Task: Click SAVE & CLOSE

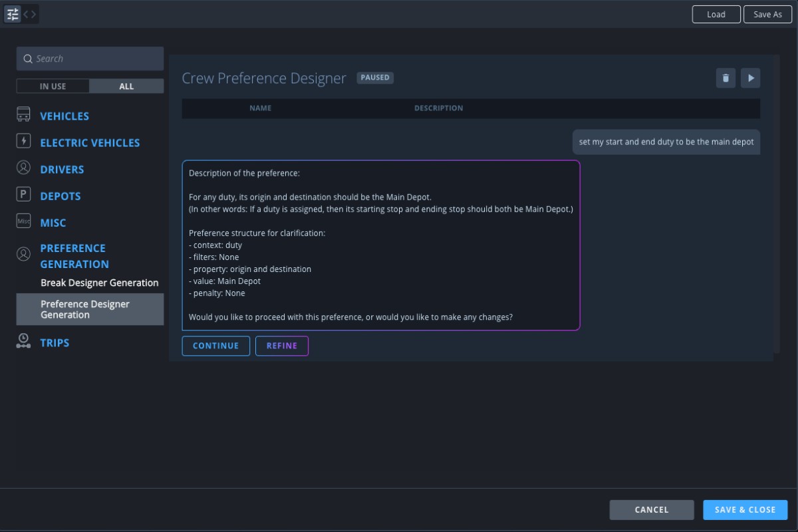Action: click(745, 509)
